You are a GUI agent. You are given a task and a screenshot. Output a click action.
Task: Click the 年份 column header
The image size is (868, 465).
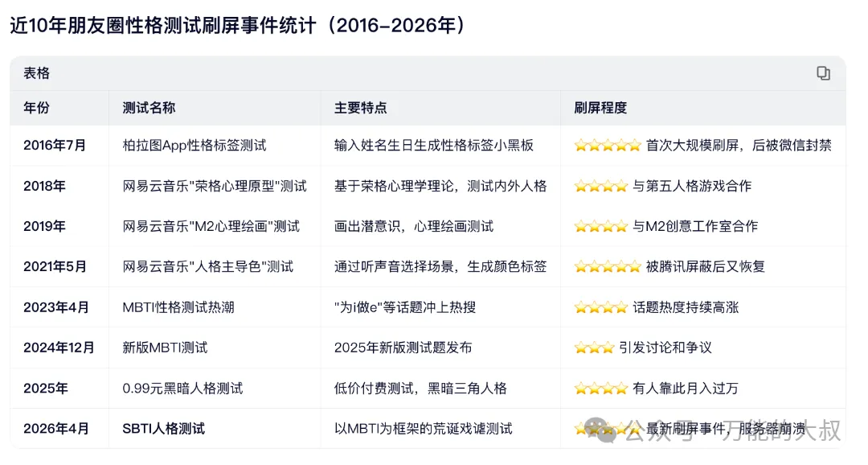36,108
